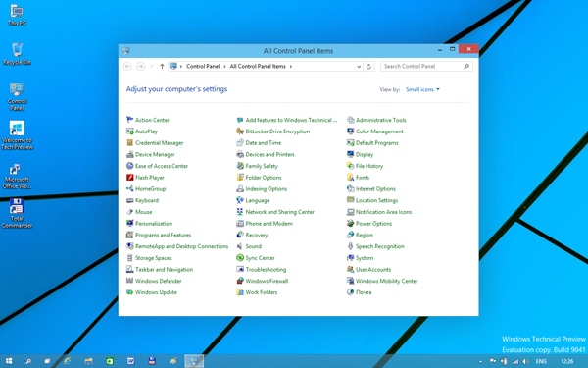
Task: Open the Speech Recognition microphone icon
Action: pyautogui.click(x=350, y=246)
